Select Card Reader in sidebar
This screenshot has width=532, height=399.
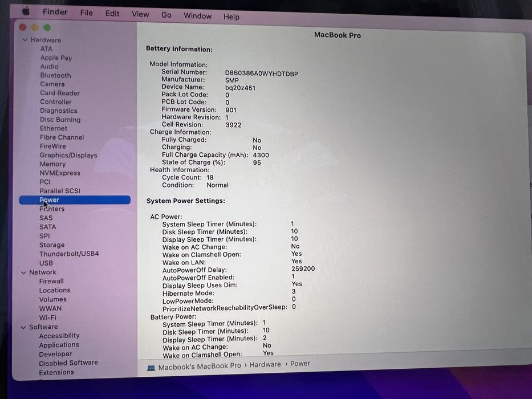(60, 93)
